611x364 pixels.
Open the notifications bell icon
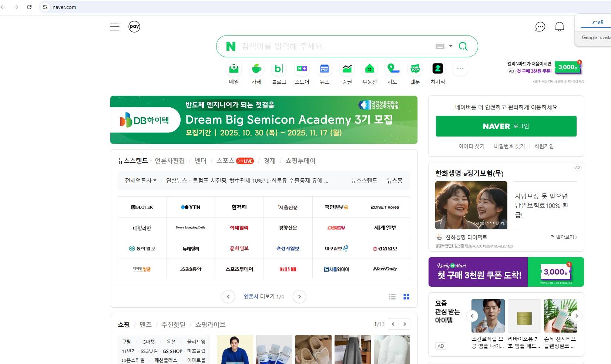[560, 27]
